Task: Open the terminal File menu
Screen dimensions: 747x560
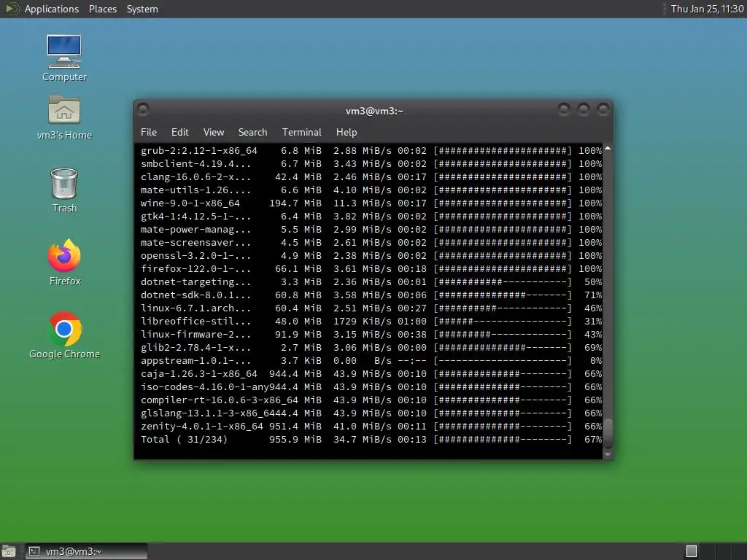Action: [149, 133]
